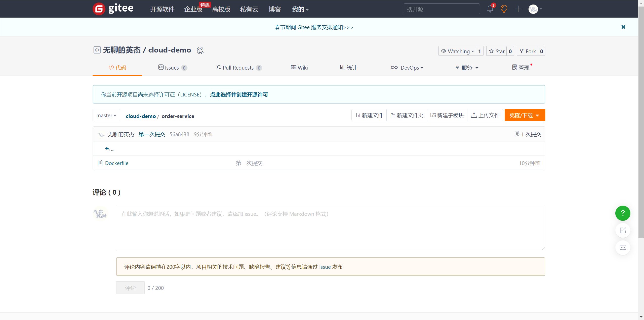Switch to the Issues tab
The width and height of the screenshot is (644, 320).
[172, 68]
